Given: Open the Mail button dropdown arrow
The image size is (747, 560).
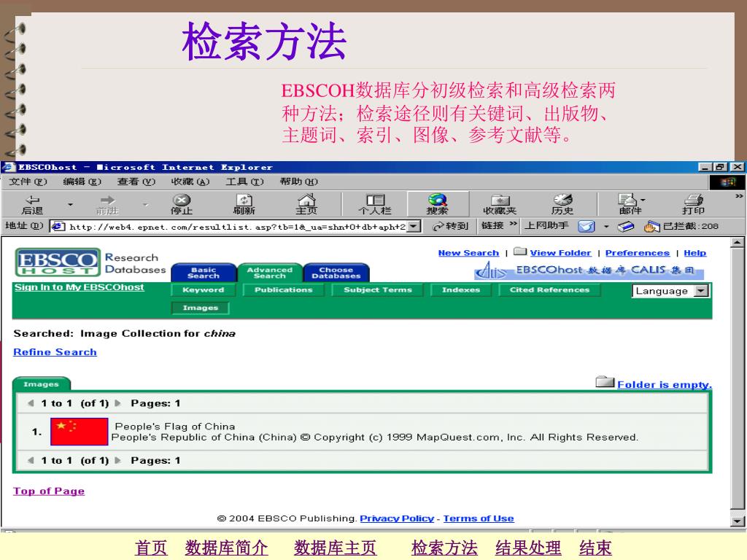Looking at the screenshot, I should point(643,200).
